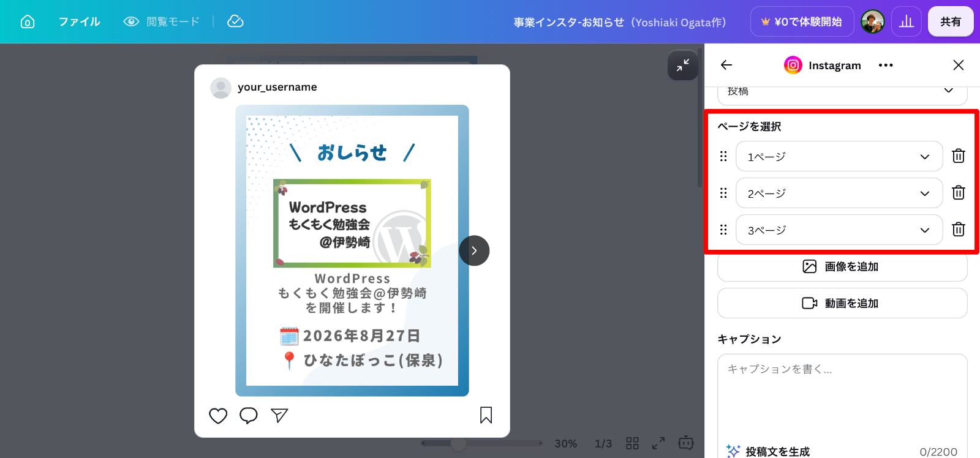Close the Instagram panel
Image resolution: width=980 pixels, height=458 pixels.
pyautogui.click(x=959, y=65)
